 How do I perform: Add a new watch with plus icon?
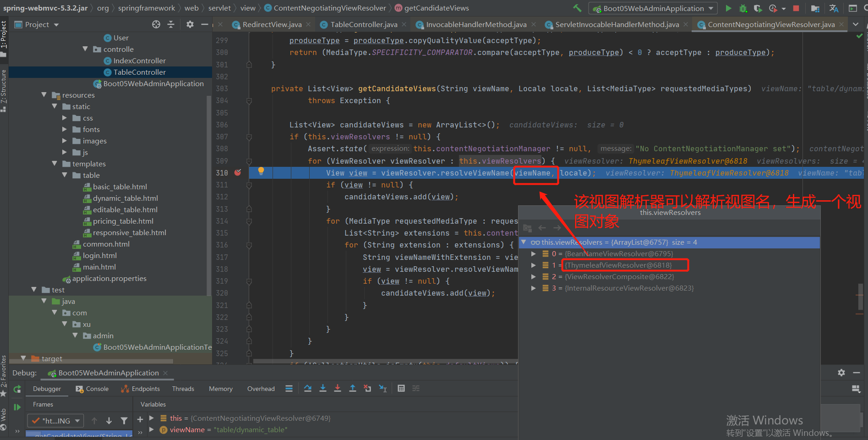click(140, 419)
